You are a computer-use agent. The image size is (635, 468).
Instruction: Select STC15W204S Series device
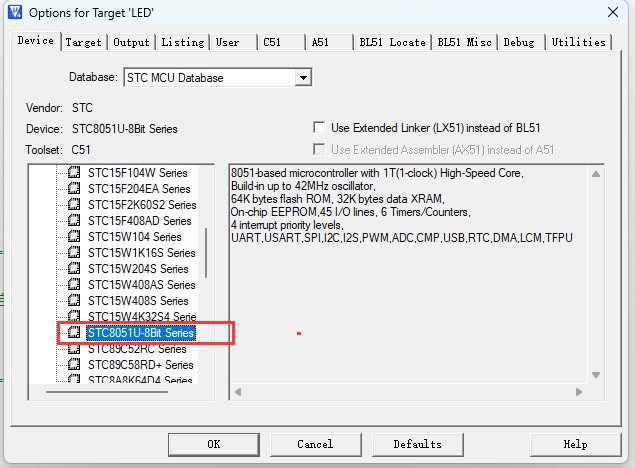pos(138,269)
